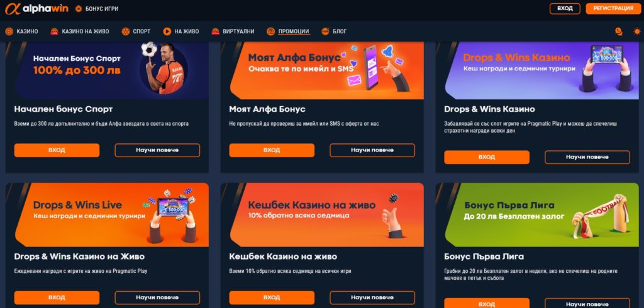Open the Drops & Wins Казино banner
Viewport: 644px width, 308px height.
coord(537,70)
